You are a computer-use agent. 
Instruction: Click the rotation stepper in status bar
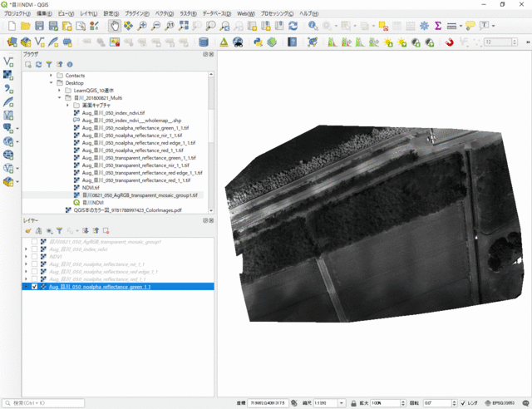click(x=455, y=403)
